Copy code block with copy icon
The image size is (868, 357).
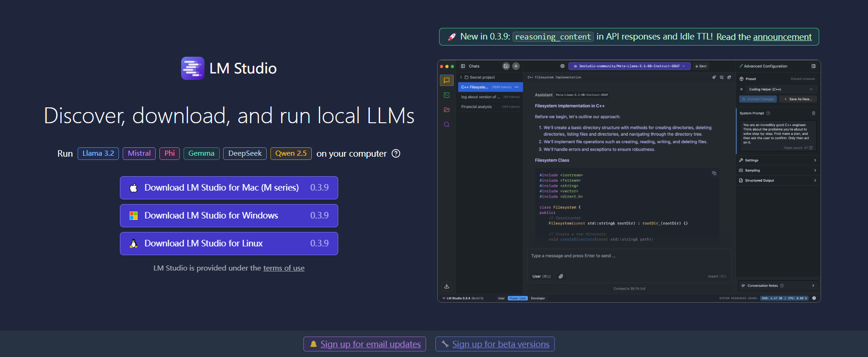[x=714, y=173]
